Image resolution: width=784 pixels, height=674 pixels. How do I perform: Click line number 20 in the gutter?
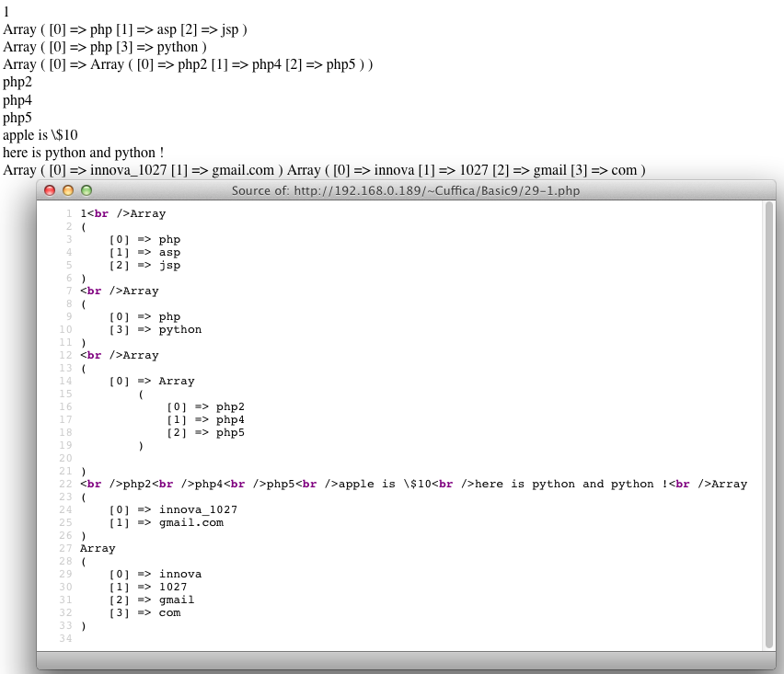click(65, 458)
